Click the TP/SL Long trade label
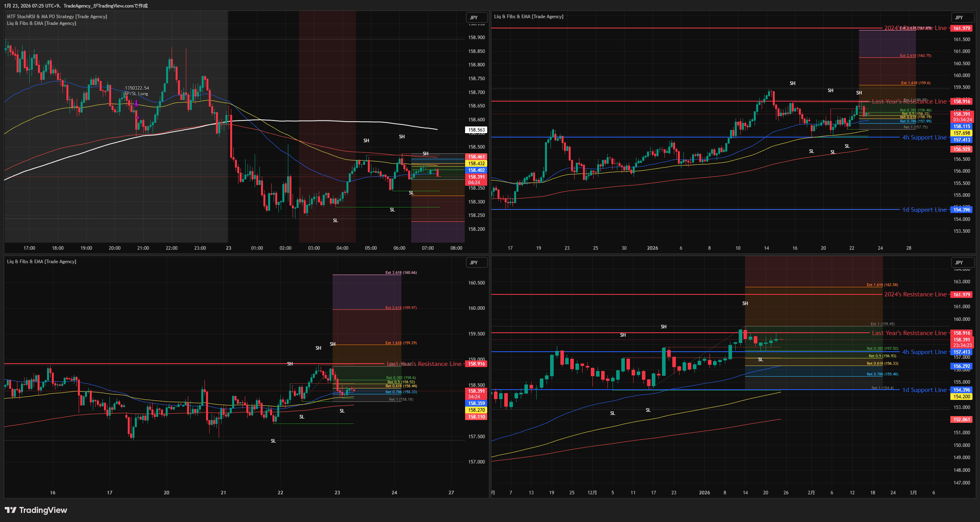This screenshot has height=522, width=980. point(136,94)
